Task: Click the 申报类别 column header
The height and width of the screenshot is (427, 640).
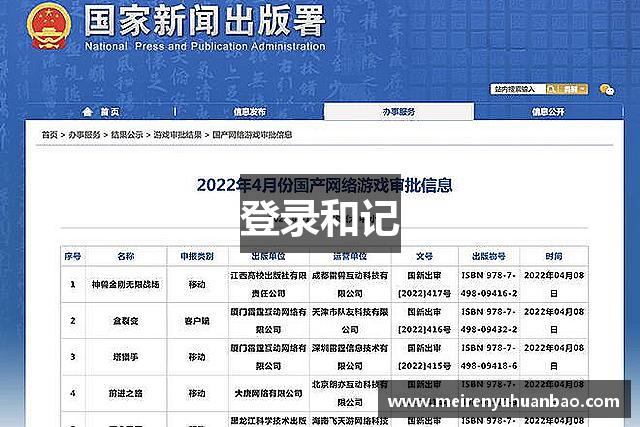Action: (197, 256)
